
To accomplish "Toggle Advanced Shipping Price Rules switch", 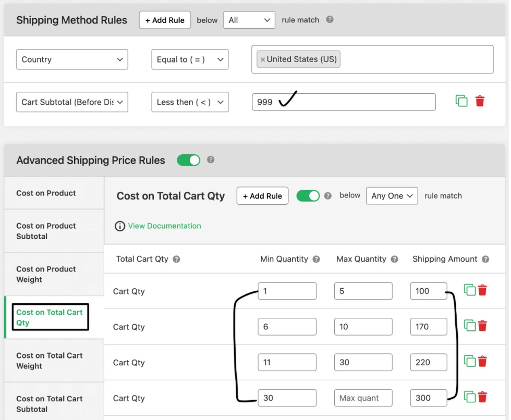I will pos(188,160).
